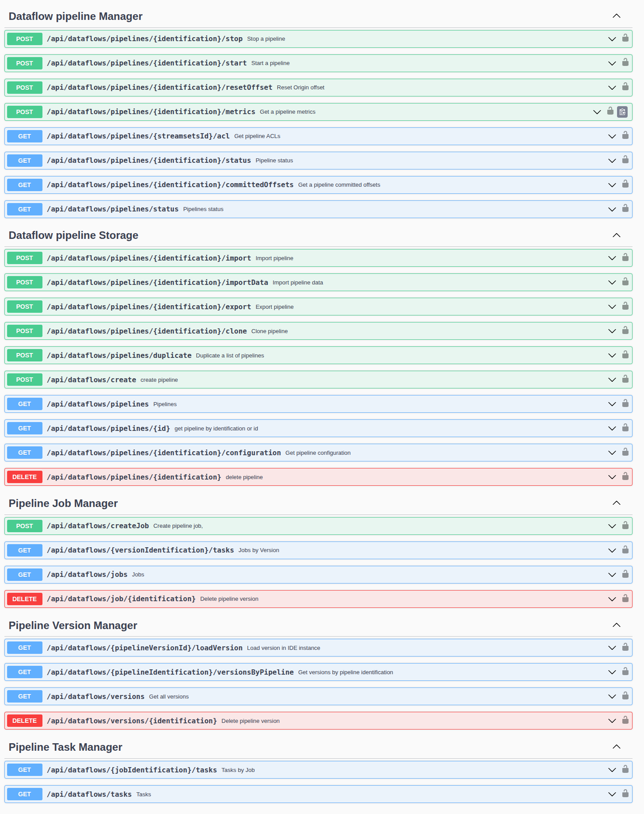Copy the metrics endpoint path to clipboard

622,112
